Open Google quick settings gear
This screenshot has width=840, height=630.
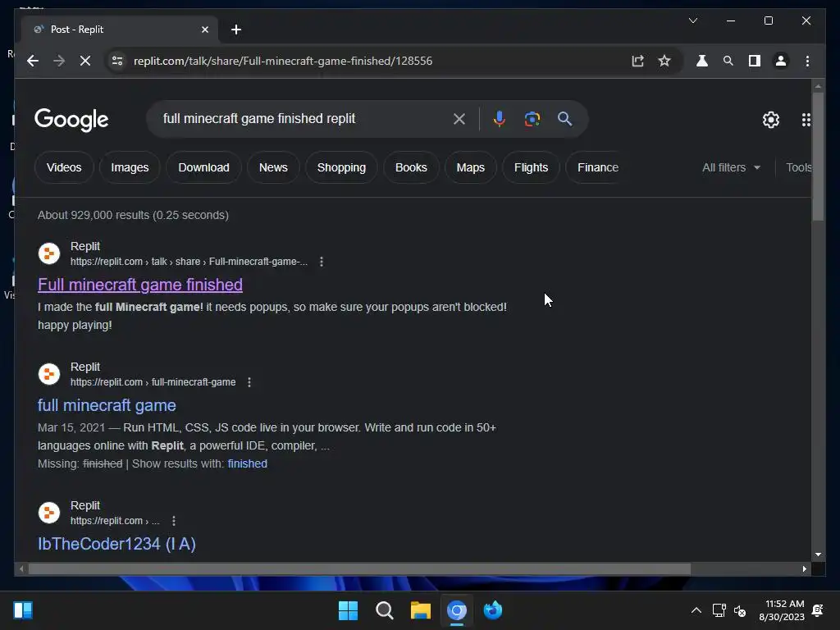point(770,120)
